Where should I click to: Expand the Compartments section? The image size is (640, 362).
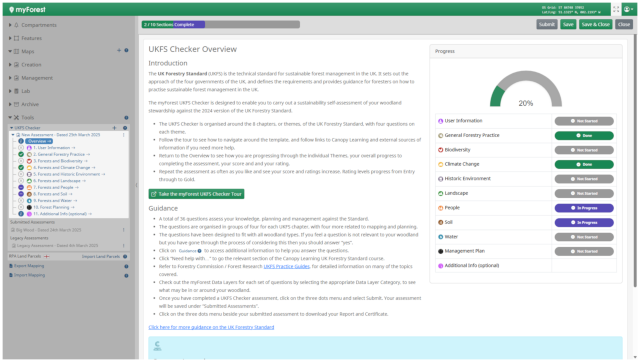point(10,25)
